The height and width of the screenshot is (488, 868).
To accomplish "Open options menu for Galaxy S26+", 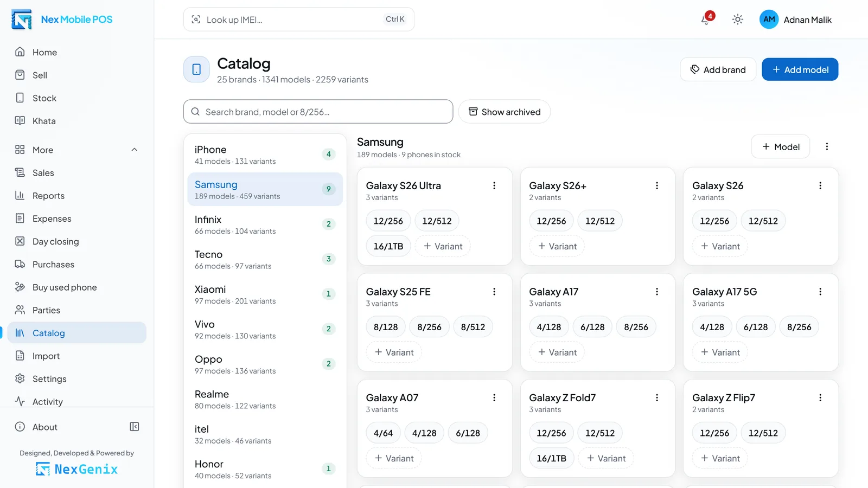I will coord(657,185).
